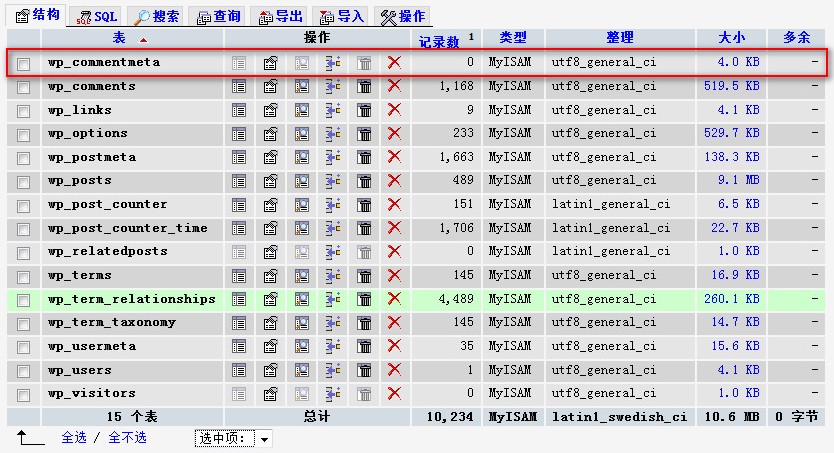This screenshot has height=453, width=834.
Task: Drop the wp_term_taxonomy table
Action: [394, 323]
